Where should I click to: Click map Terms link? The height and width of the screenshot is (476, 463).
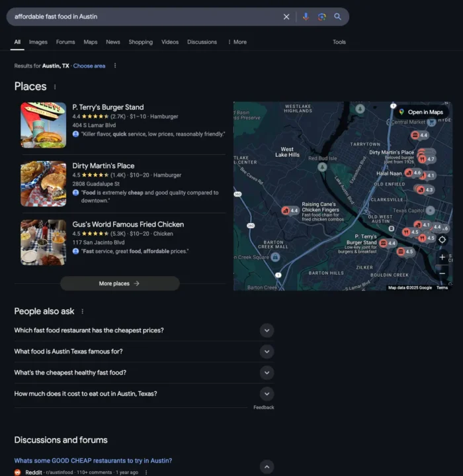click(x=442, y=288)
